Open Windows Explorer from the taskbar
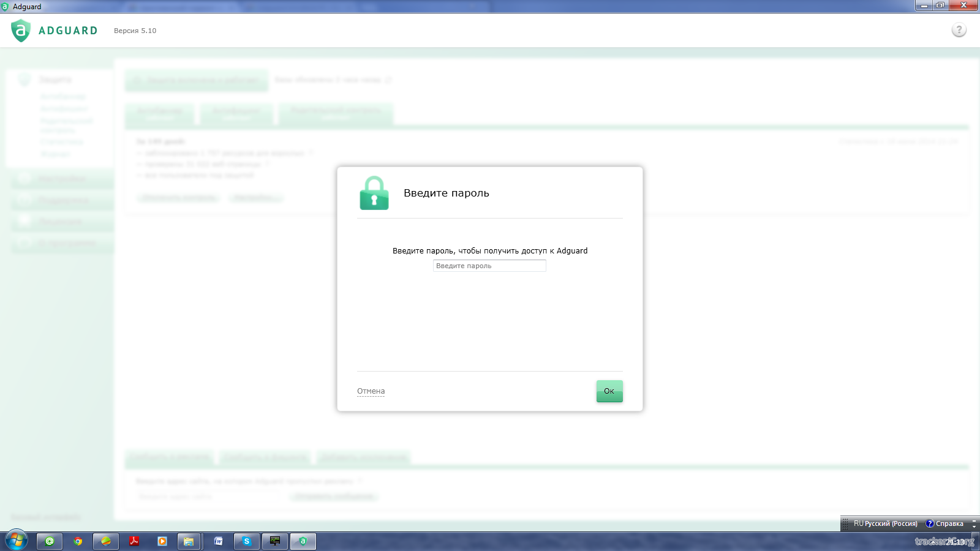This screenshot has width=980, height=551. 189,541
